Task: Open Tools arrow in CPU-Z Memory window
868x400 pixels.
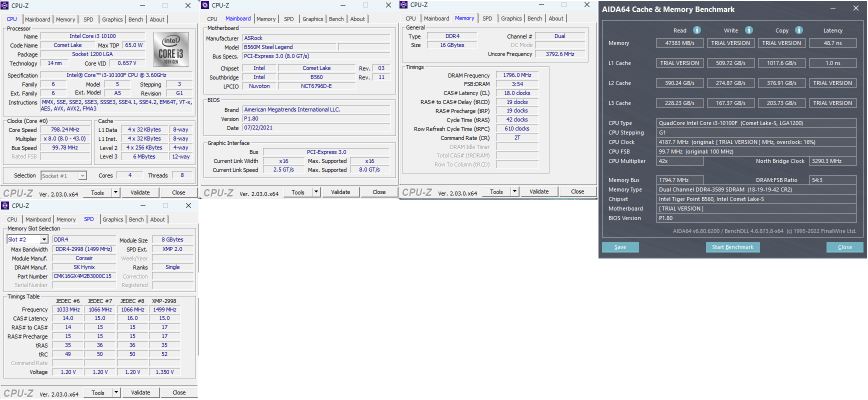Action: coord(514,191)
